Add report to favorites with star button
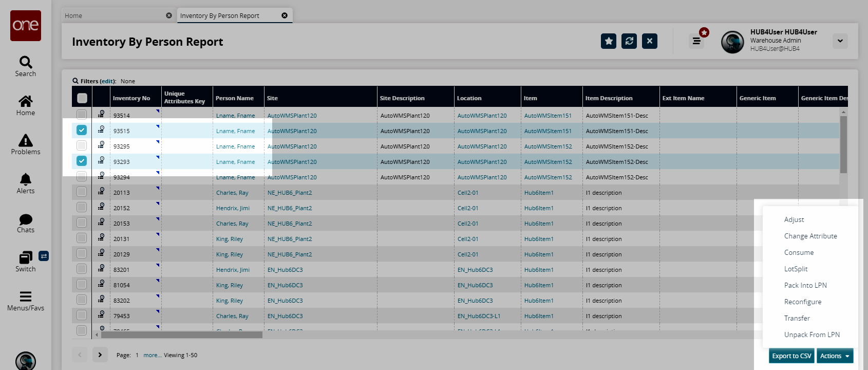 (x=609, y=41)
